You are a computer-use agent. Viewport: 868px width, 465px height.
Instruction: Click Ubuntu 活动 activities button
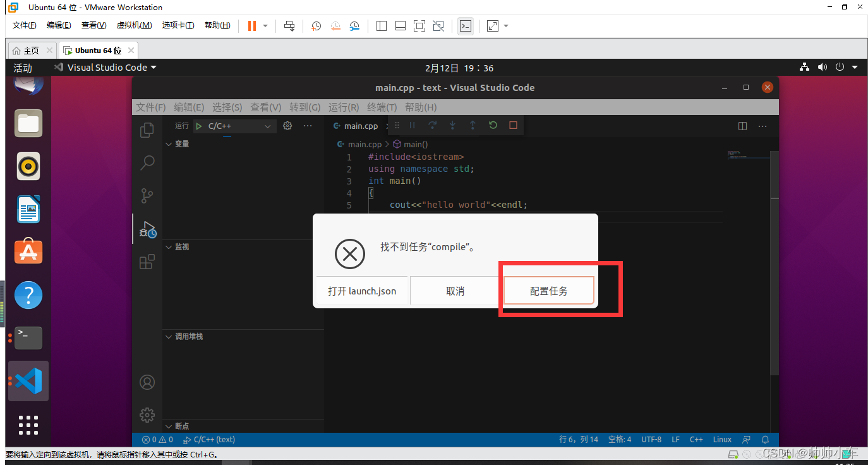pyautogui.click(x=23, y=68)
